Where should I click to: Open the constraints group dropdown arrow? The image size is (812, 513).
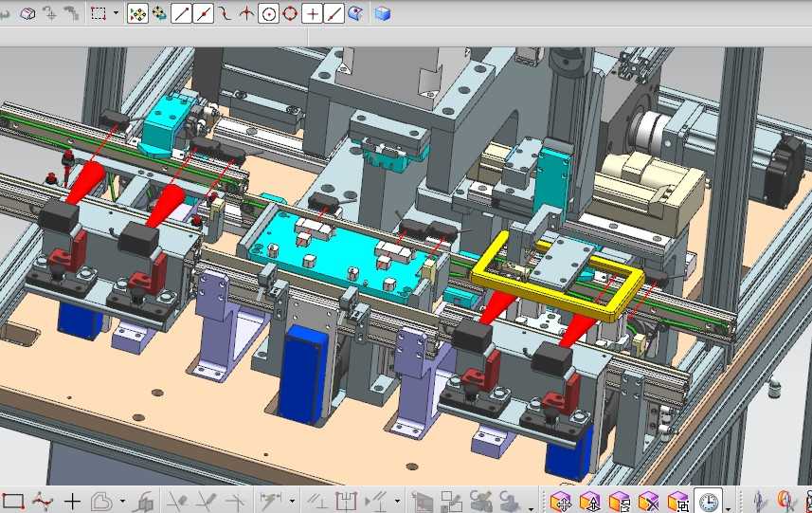coord(397,502)
